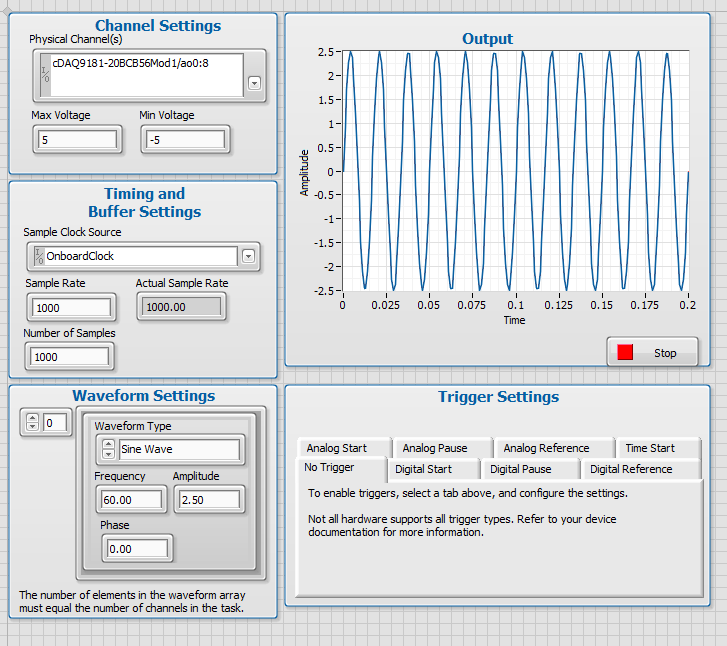The height and width of the screenshot is (646, 727).
Task: Open the Digital Reference tab
Action: tap(631, 469)
